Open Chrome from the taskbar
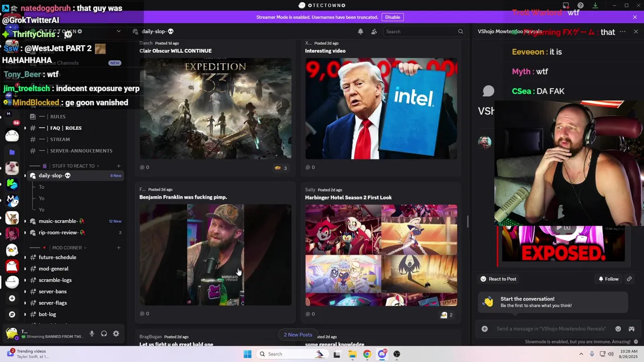Viewport: 644px width, 362px height. tap(367, 354)
